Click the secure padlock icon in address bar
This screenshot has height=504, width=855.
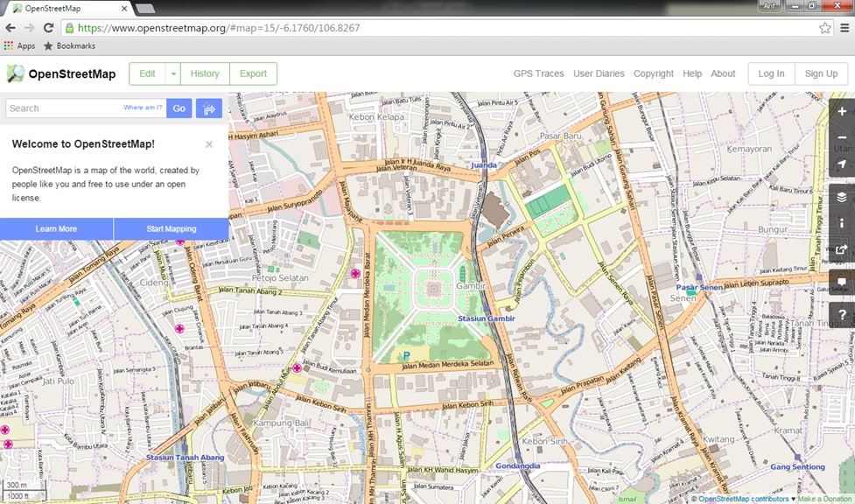click(69, 28)
